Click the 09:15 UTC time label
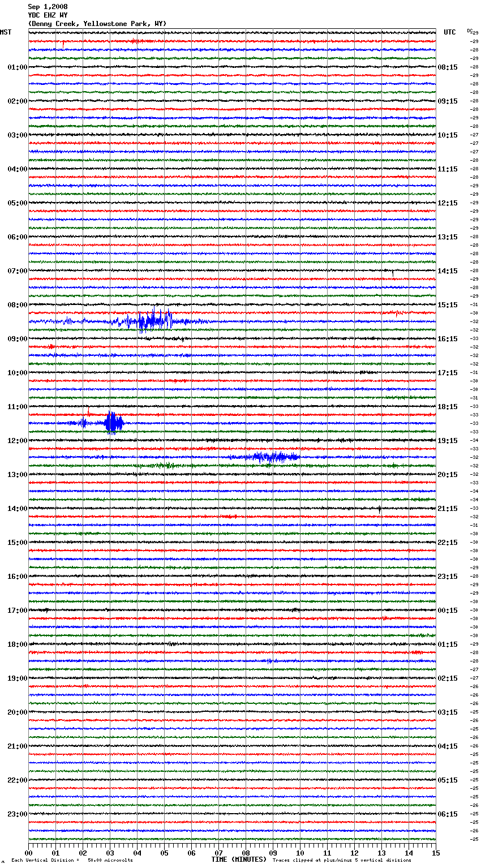This screenshot has height=868, width=481. click(448, 101)
